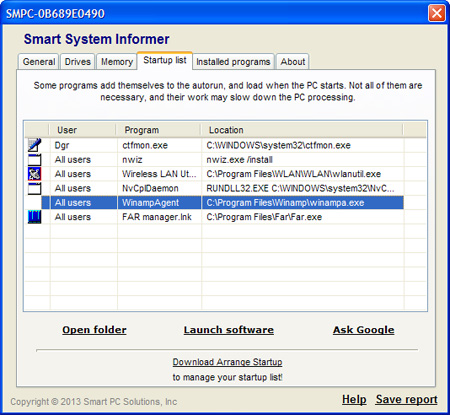This screenshot has height=415, width=450.
Task: Sort the list by Program column header
Action: pyautogui.click(x=158, y=130)
